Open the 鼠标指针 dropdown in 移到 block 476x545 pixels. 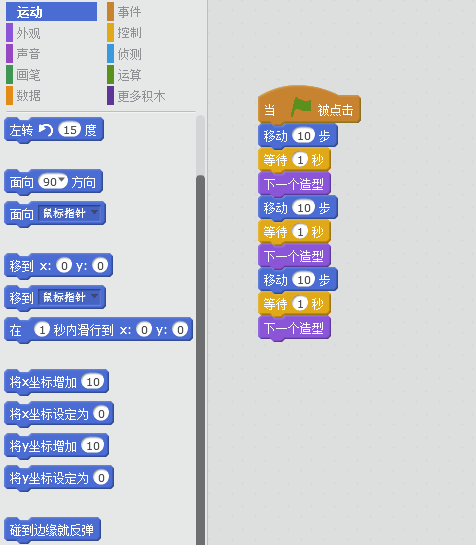[71, 297]
